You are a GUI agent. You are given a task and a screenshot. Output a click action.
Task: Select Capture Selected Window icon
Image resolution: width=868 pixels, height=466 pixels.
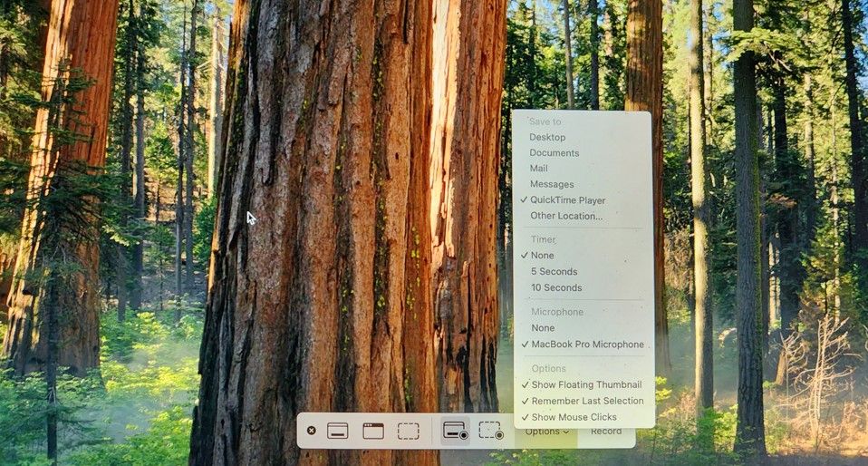point(373,431)
